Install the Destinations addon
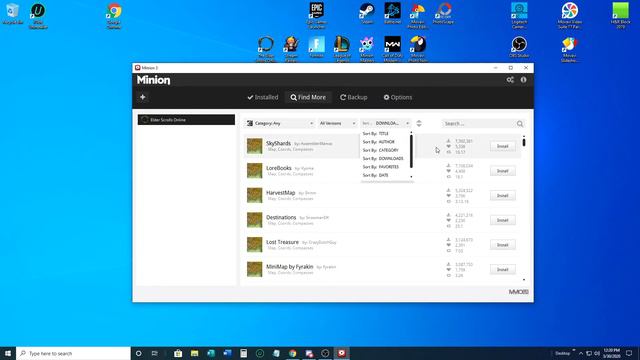 click(x=502, y=220)
